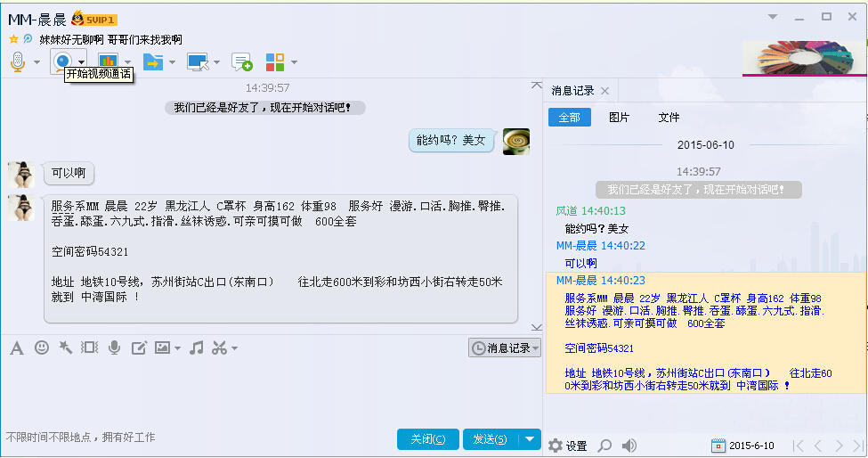Switch to the 文件 tab

click(x=669, y=118)
